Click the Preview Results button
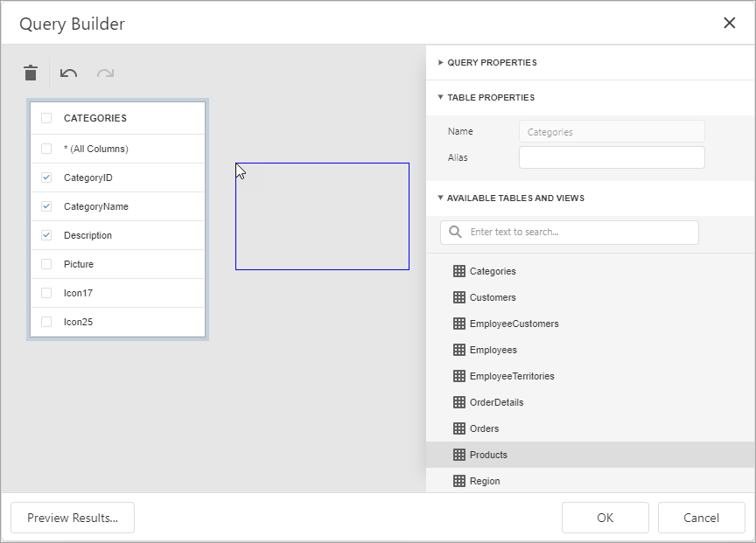This screenshot has width=756, height=543. click(73, 518)
